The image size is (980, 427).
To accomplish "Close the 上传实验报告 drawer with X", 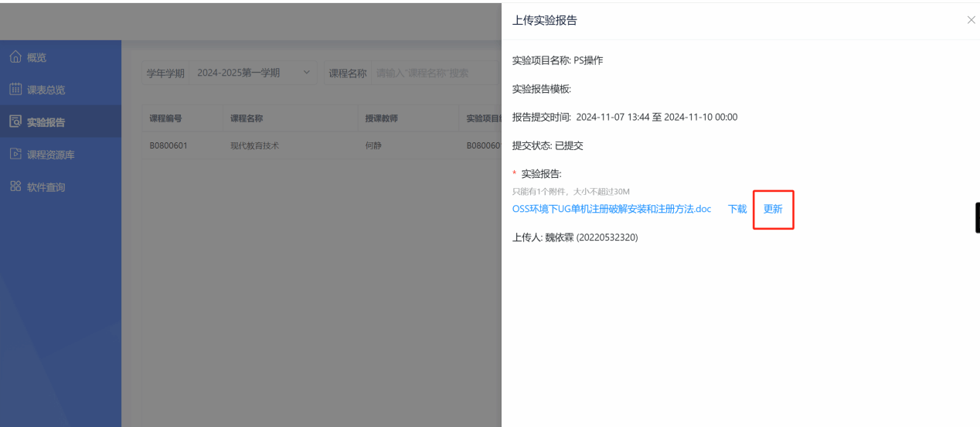I will coord(971,20).
